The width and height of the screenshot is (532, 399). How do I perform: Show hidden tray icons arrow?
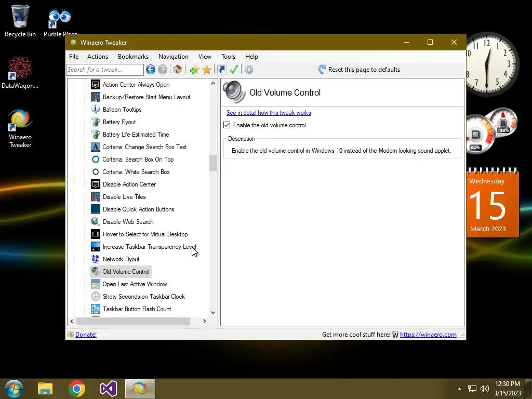[459, 389]
